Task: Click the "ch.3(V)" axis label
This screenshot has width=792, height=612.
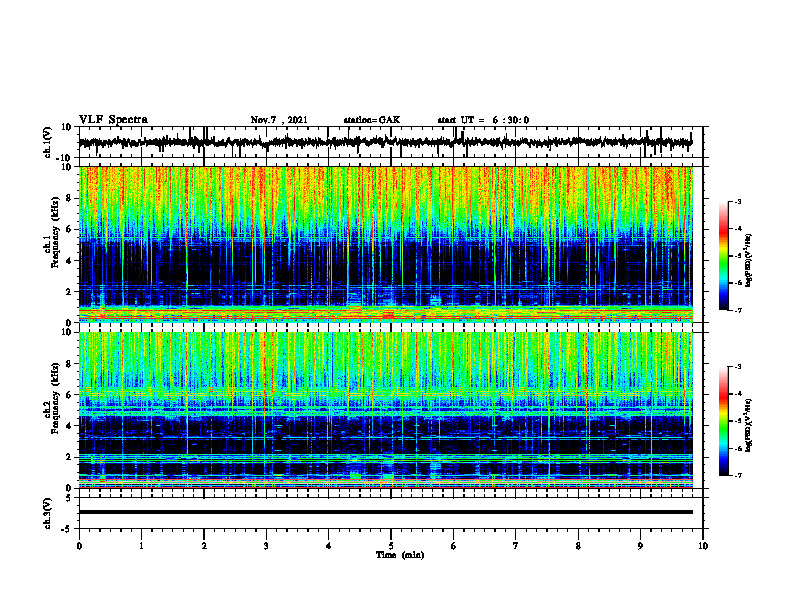Action: tap(48, 513)
